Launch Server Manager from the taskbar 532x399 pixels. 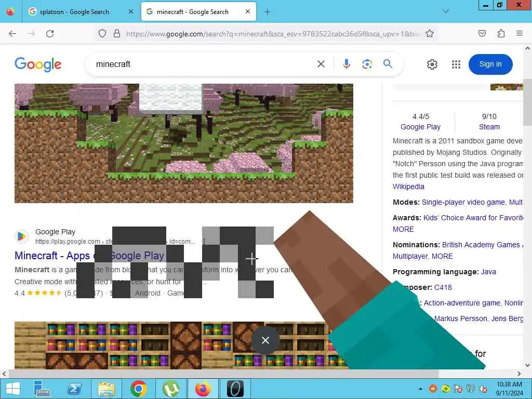coord(42,389)
